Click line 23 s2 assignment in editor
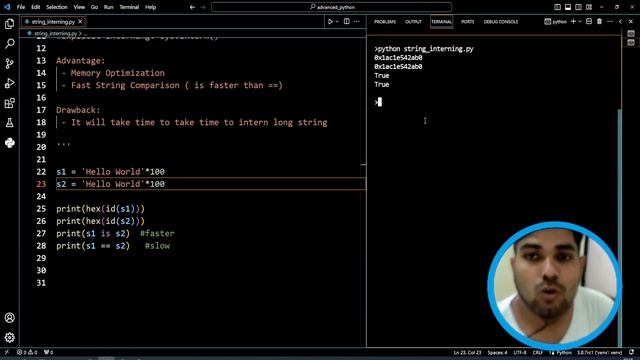 (111, 184)
